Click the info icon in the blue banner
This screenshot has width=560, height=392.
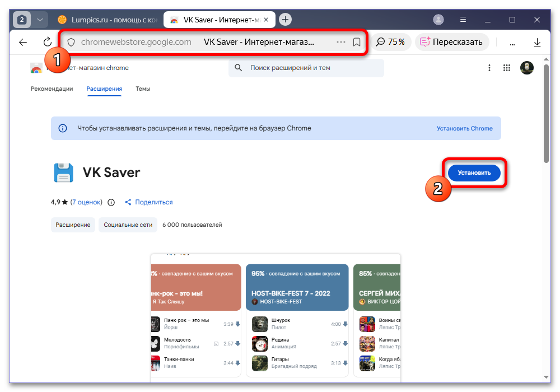(63, 128)
